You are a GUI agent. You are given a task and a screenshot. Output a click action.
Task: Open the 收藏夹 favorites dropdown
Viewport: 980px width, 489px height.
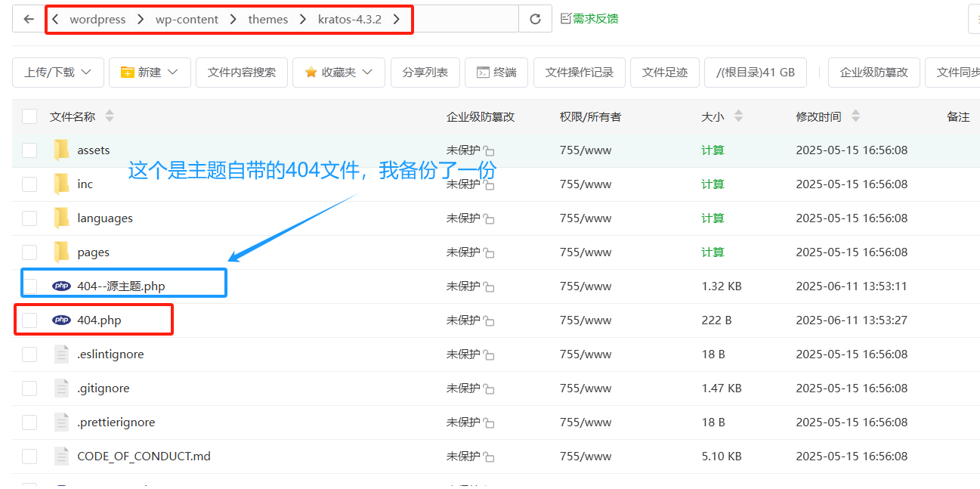[x=339, y=73]
